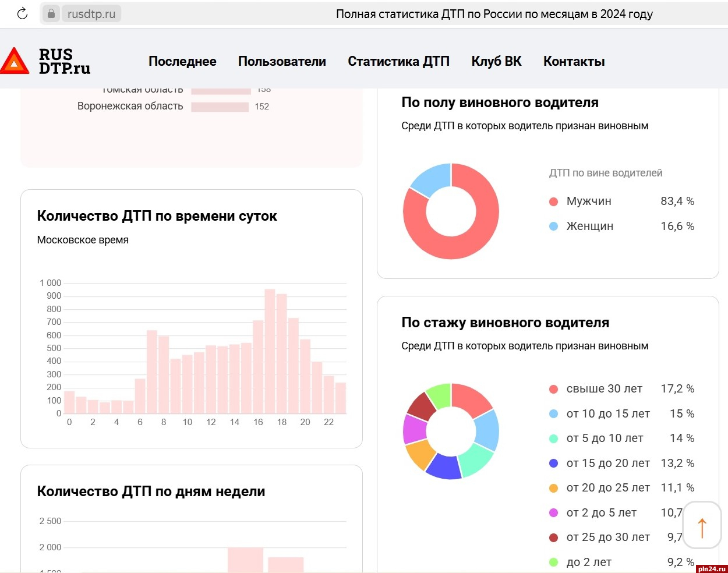Click the page title about 2024 statistics
This screenshot has width=728, height=573.
494,14
